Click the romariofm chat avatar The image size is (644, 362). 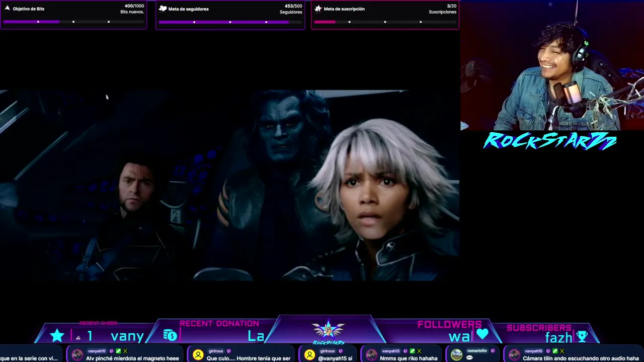456,355
